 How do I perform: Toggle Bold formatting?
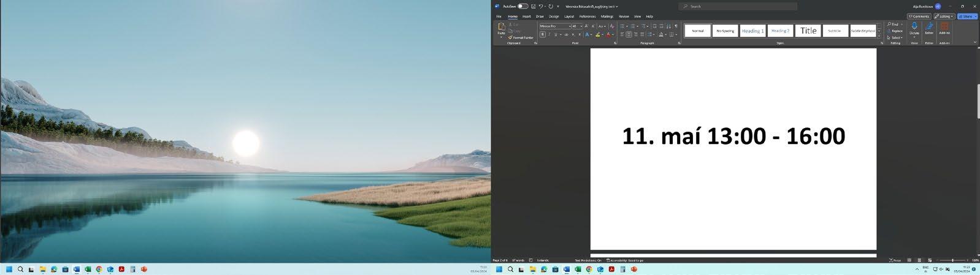[543, 34]
